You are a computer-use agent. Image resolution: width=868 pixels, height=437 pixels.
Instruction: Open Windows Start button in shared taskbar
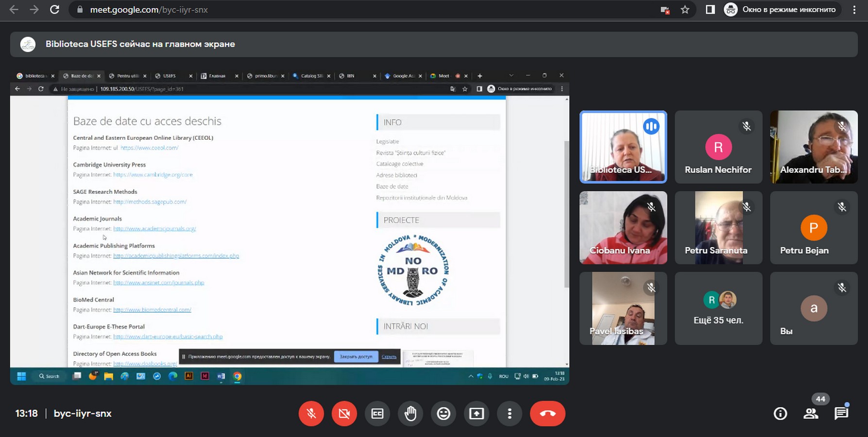tap(21, 376)
